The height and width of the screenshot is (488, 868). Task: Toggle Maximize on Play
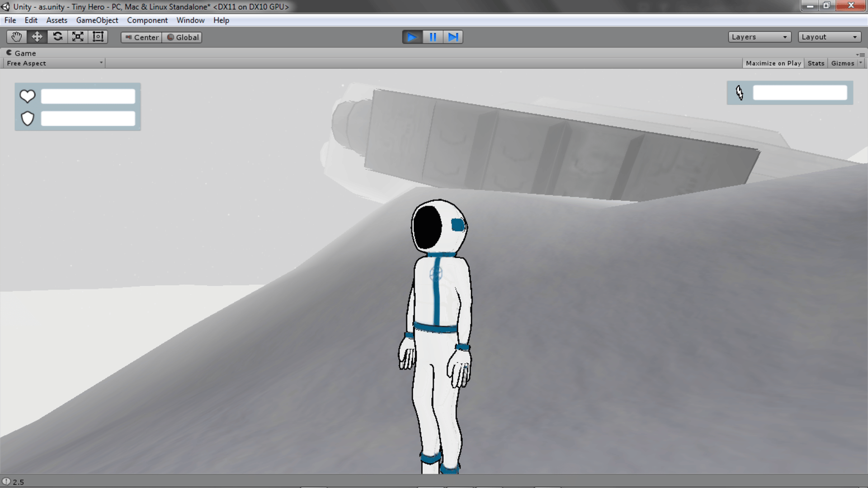pos(773,63)
